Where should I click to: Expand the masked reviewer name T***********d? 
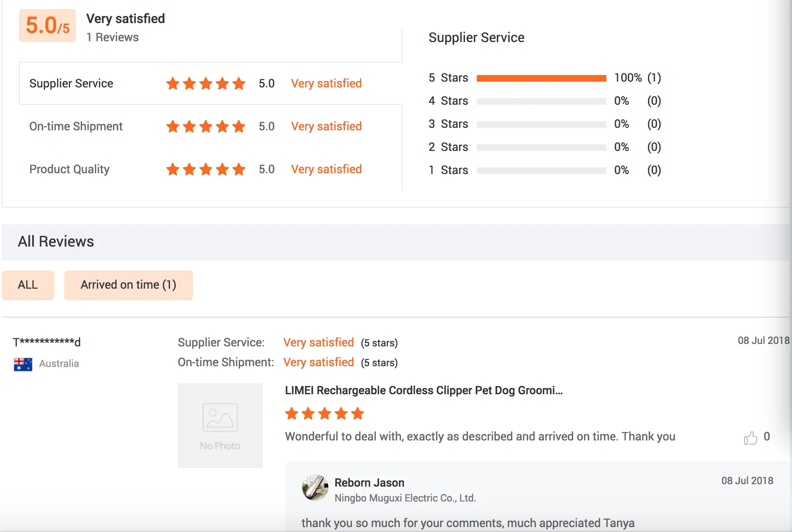pyautogui.click(x=46, y=341)
